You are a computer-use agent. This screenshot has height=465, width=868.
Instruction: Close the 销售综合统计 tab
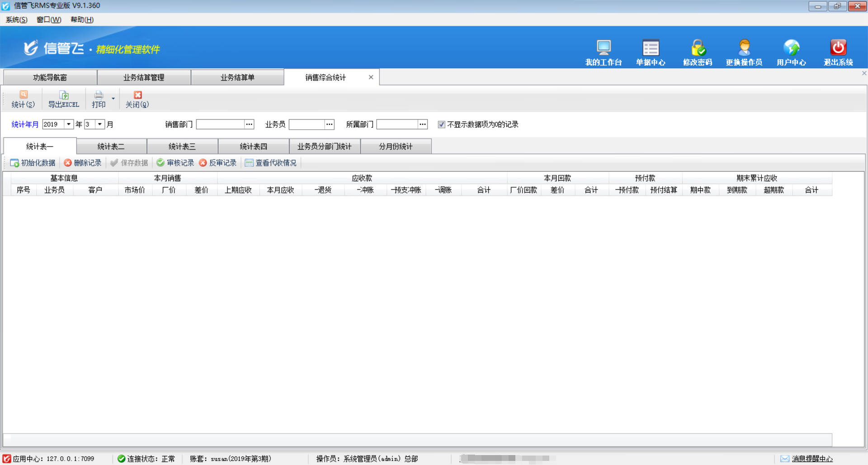[x=371, y=77]
